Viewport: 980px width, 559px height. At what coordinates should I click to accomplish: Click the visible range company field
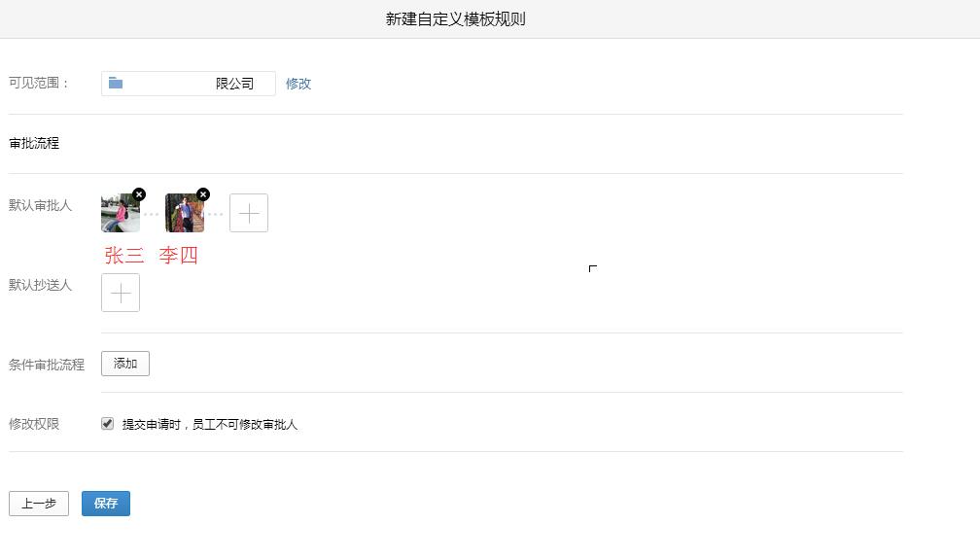pos(189,84)
